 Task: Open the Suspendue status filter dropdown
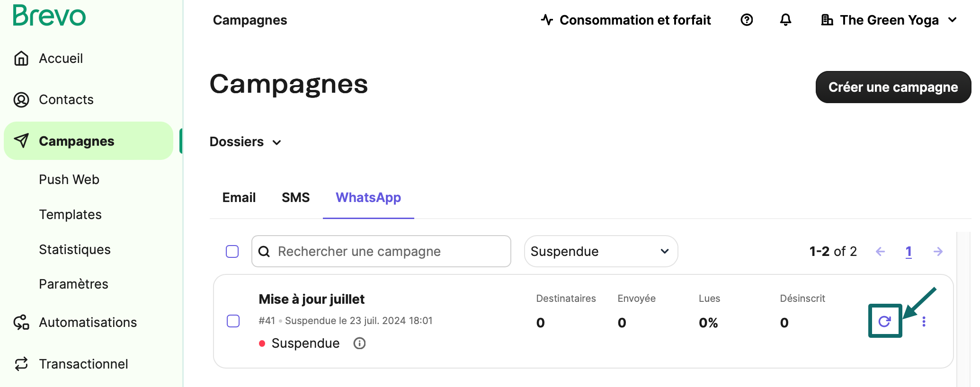600,251
